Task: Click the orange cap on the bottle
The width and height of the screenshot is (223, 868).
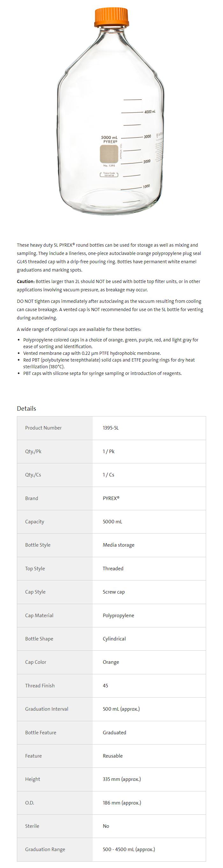Action: tap(111, 18)
